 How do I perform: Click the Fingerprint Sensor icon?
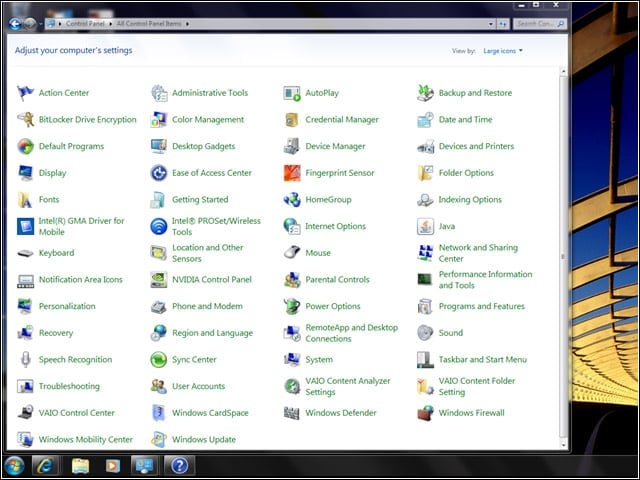(x=292, y=173)
